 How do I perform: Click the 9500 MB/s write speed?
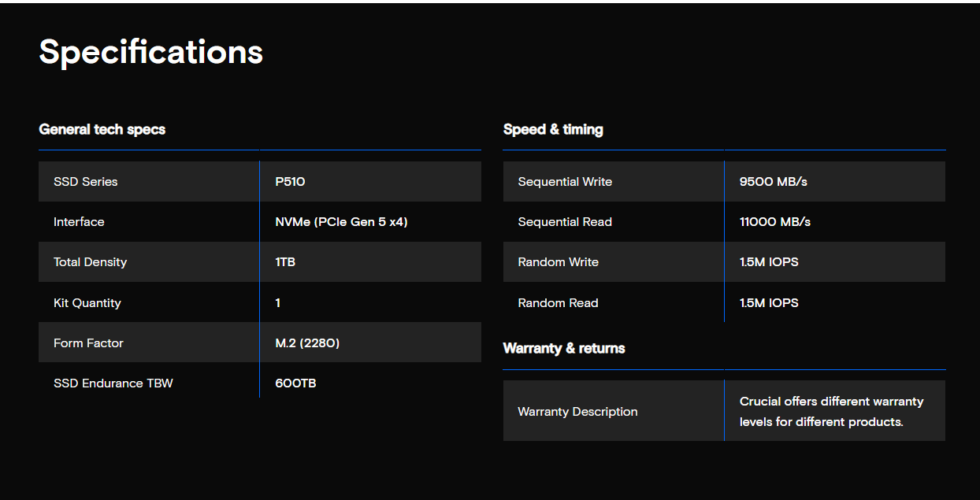click(773, 182)
